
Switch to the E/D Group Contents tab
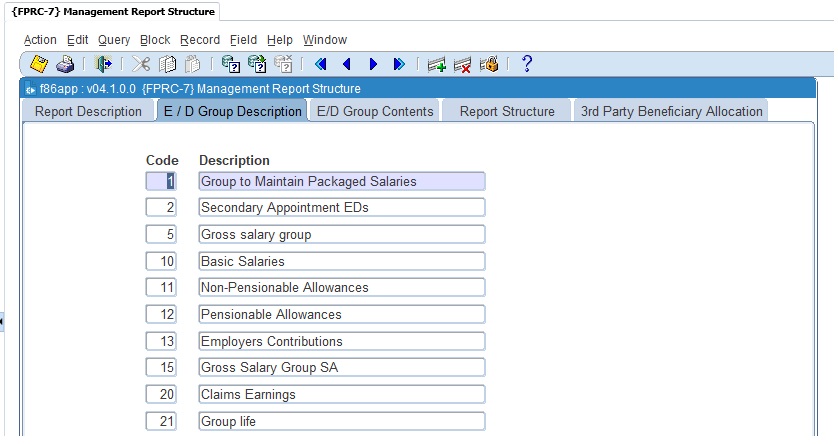pyautogui.click(x=375, y=111)
